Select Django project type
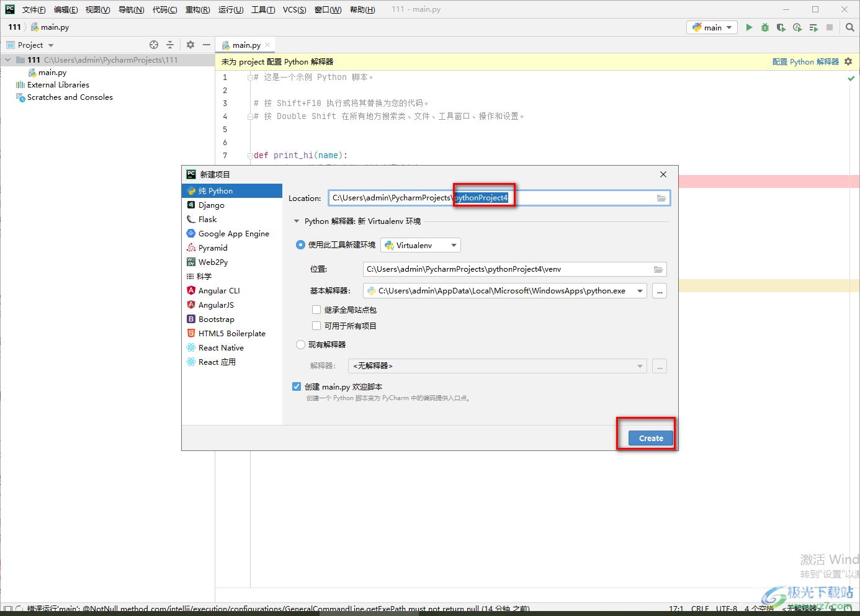860x616 pixels. click(x=232, y=205)
